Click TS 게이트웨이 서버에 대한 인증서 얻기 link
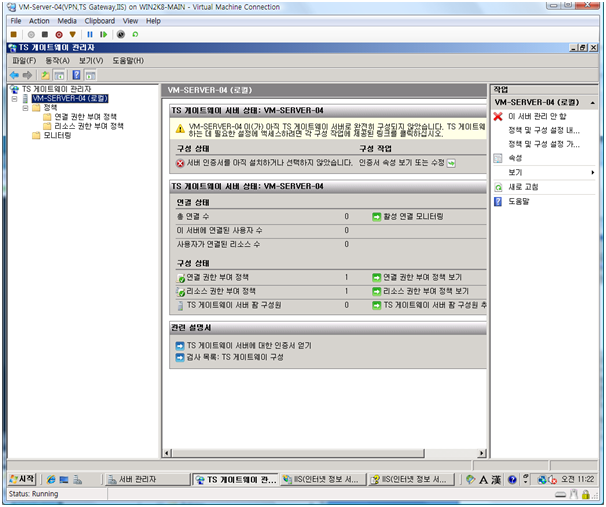Screen dimensions: 606x507 point(249,345)
